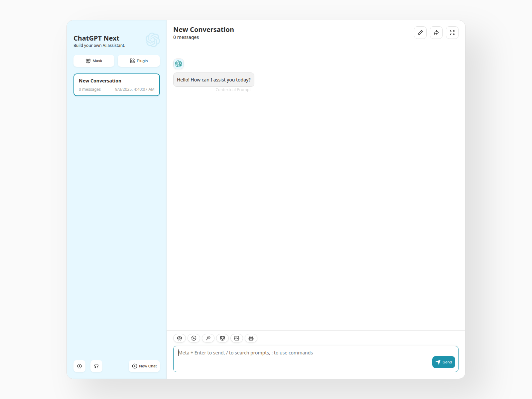Click the 9/3/2025, 4:40:07 AM timestamp

(135, 89)
